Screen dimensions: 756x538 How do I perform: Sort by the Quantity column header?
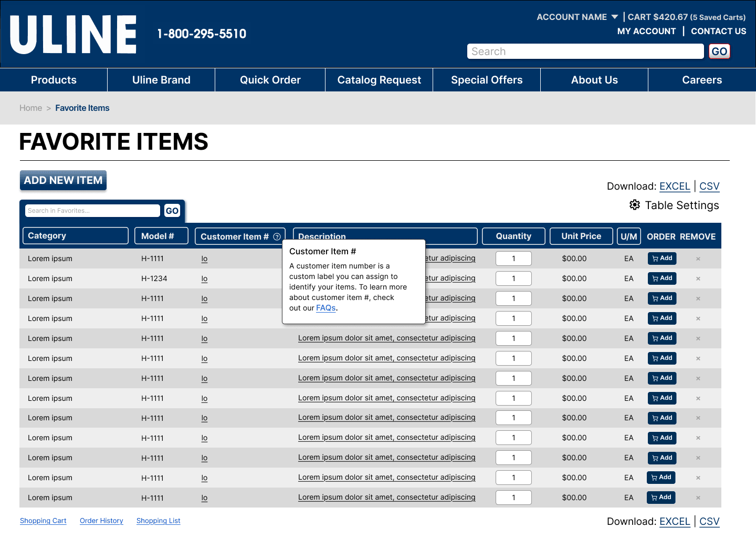click(x=513, y=236)
